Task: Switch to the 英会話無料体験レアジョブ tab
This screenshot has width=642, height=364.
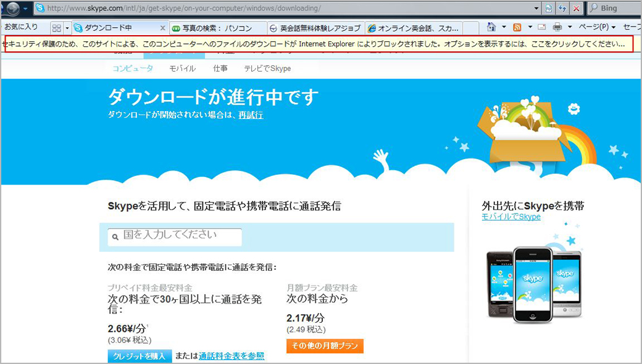Action: [x=315, y=28]
